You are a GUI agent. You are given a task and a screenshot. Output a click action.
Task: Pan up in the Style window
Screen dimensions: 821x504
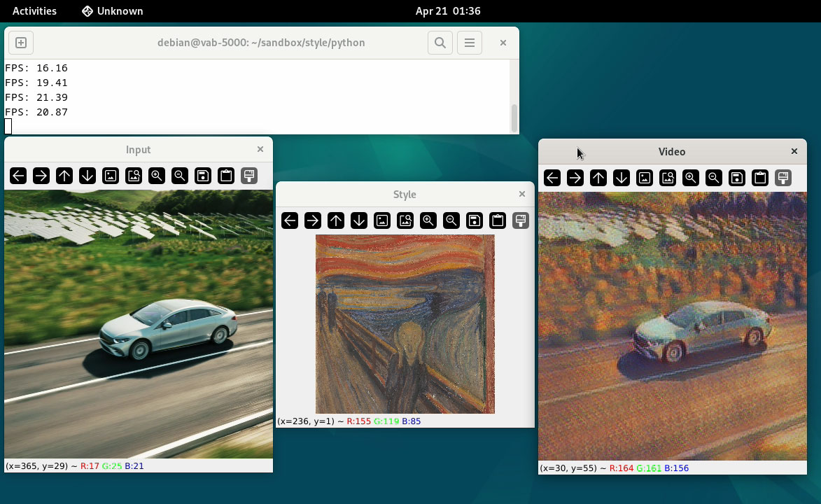click(x=336, y=220)
